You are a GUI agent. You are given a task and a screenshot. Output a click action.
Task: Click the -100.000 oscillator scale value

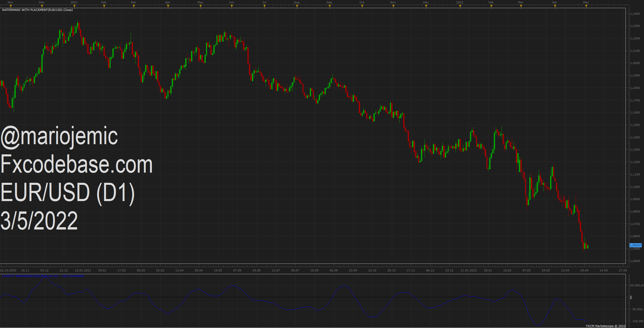point(637,321)
